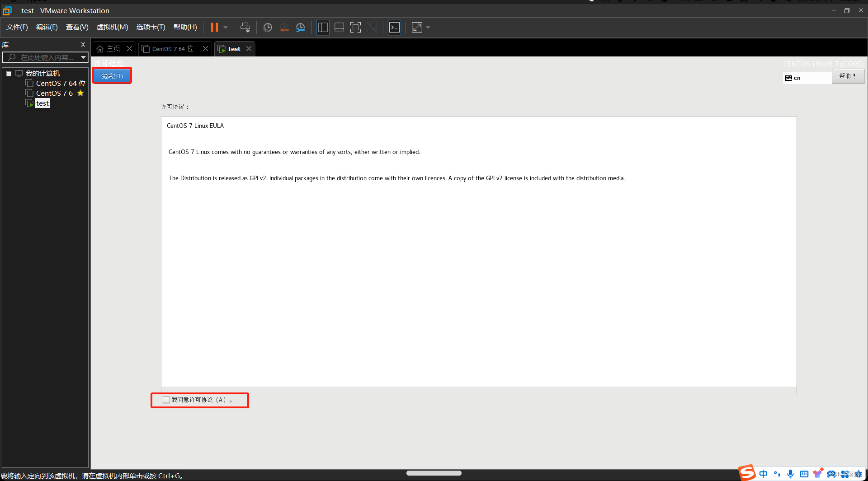
Task: Toggle Chinese/English input mode 中
Action: click(764, 474)
